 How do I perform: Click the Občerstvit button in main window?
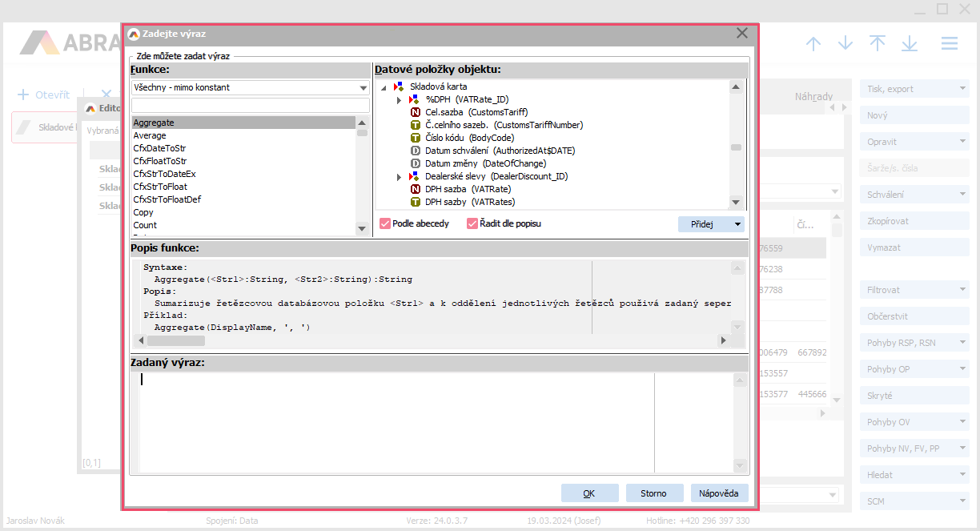pos(916,316)
